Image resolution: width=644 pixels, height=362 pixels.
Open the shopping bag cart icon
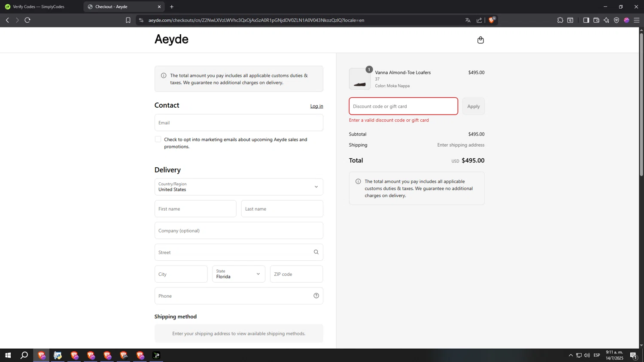point(480,40)
